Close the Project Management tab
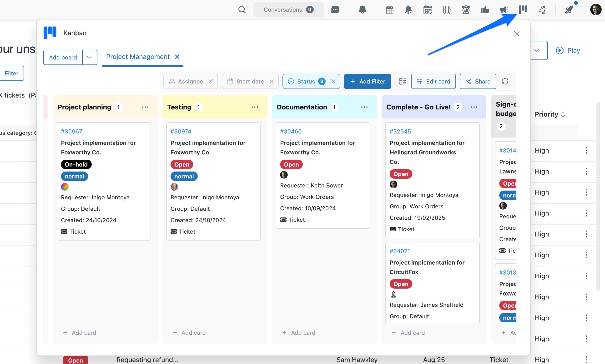 (177, 57)
